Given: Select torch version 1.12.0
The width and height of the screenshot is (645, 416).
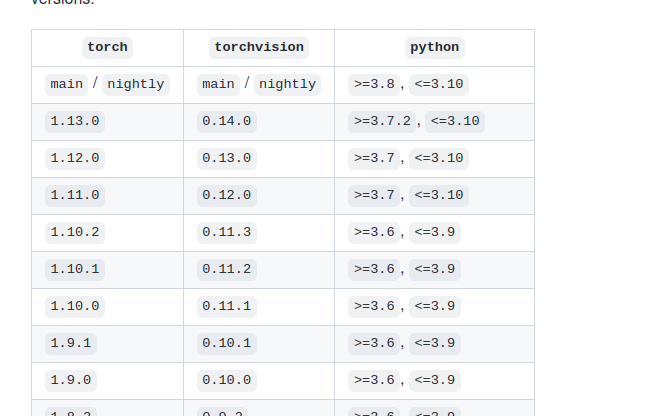Looking at the screenshot, I should (75, 158).
